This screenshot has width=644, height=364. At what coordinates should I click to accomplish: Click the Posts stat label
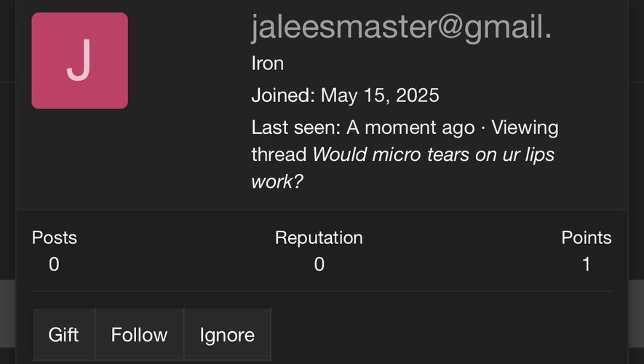point(54,238)
